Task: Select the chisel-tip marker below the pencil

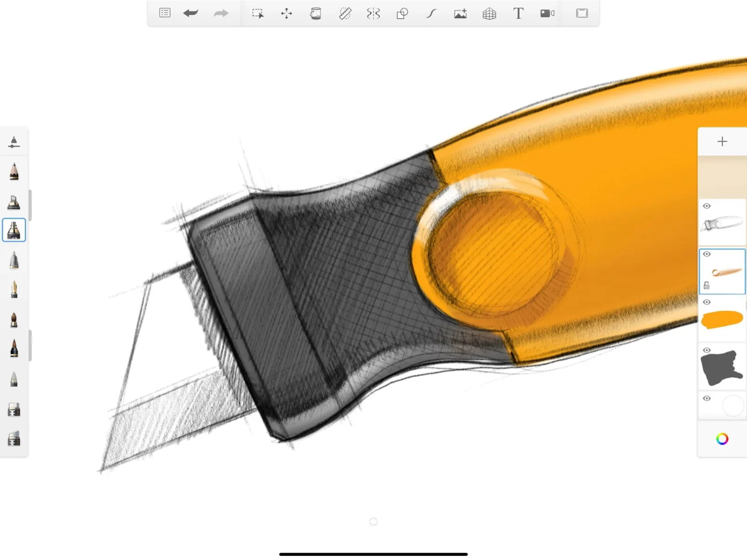Action: [14, 202]
